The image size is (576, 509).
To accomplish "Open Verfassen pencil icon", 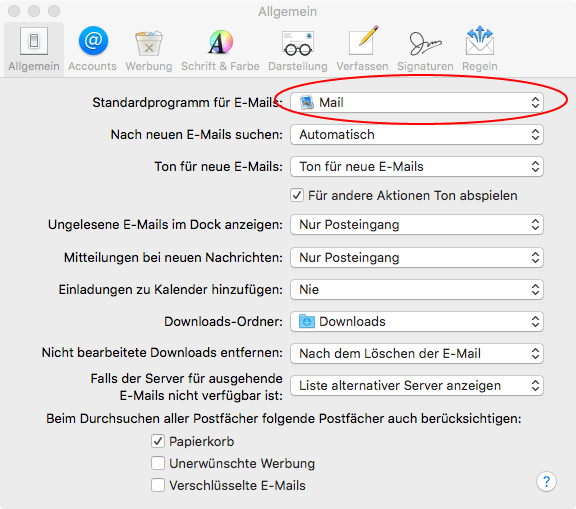I will tap(363, 41).
